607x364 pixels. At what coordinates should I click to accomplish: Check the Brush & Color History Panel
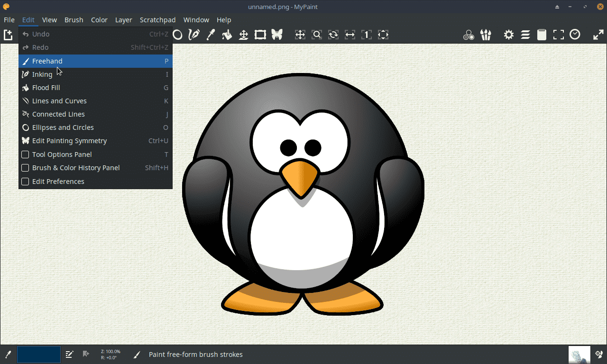25,168
